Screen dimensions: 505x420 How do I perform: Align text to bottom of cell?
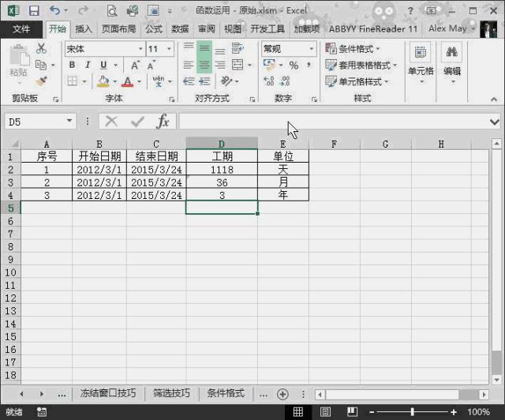pyautogui.click(x=220, y=50)
